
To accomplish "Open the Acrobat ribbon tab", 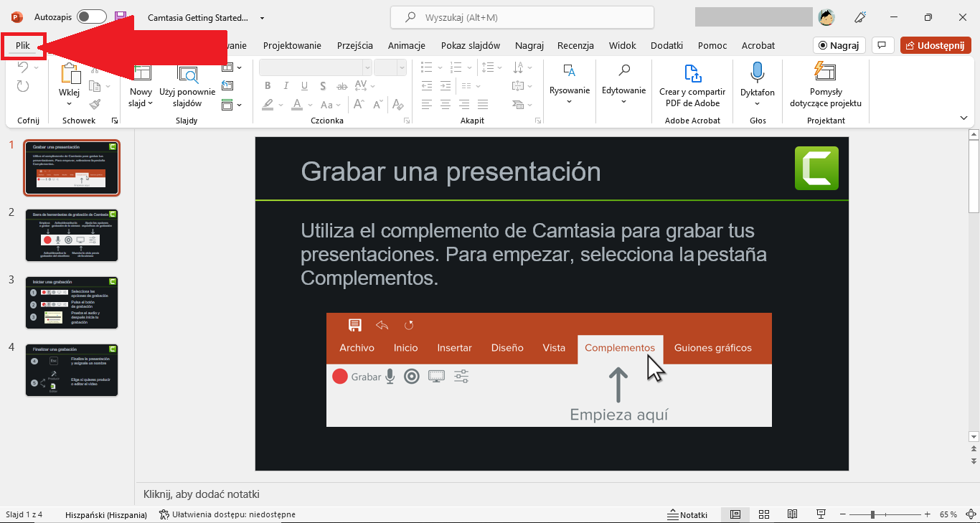I will 758,45.
